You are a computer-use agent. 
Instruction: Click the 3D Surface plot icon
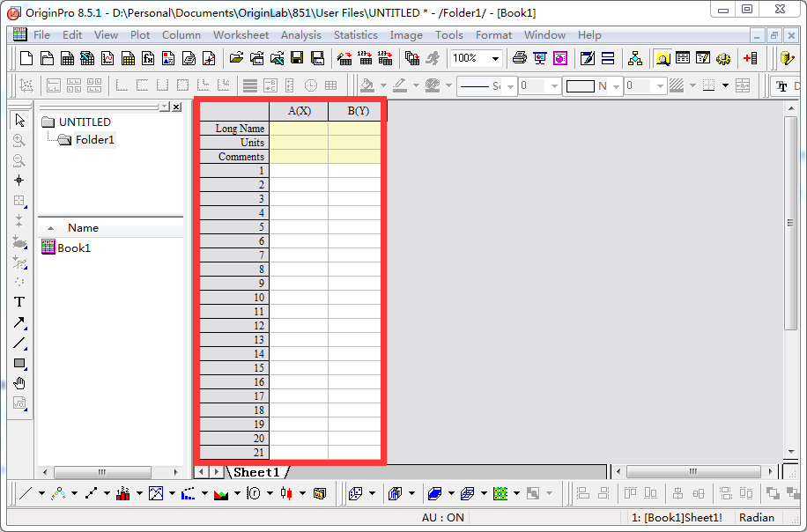pos(435,493)
